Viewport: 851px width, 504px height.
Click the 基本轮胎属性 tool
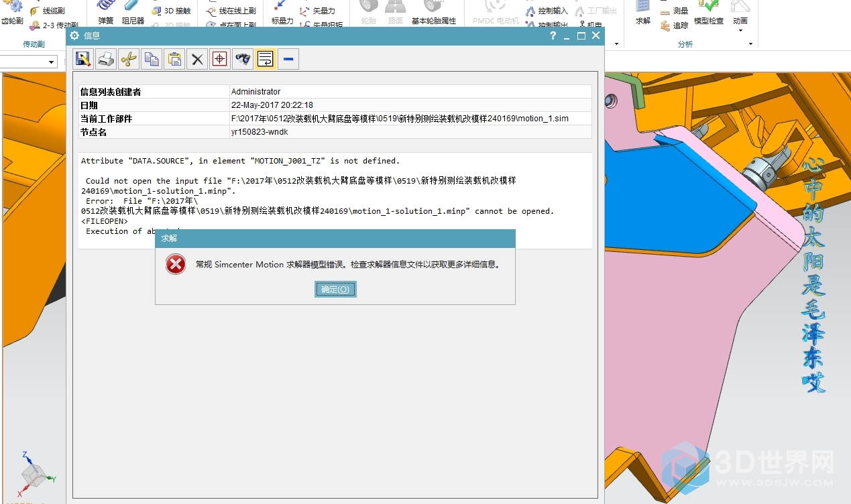[434, 13]
